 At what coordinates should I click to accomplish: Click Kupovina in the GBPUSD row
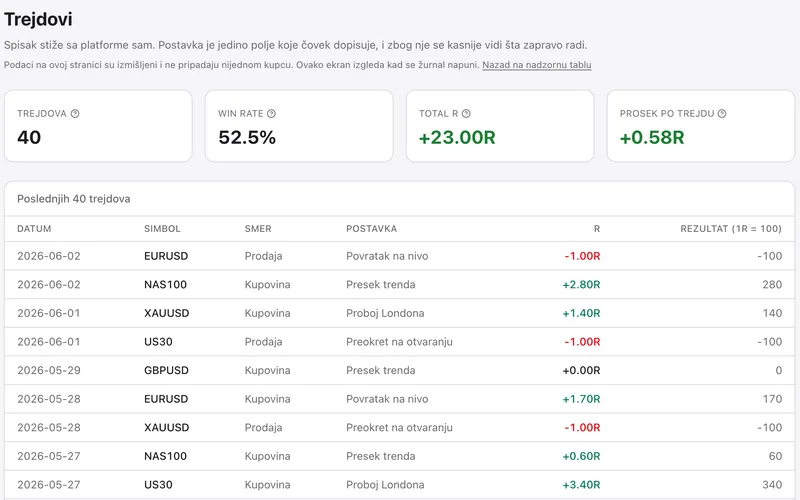pyautogui.click(x=267, y=370)
